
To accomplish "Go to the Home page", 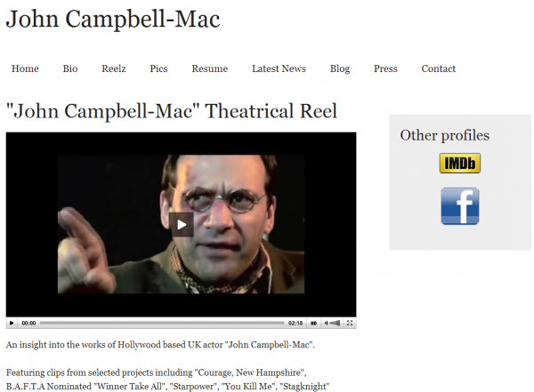I will 25,68.
